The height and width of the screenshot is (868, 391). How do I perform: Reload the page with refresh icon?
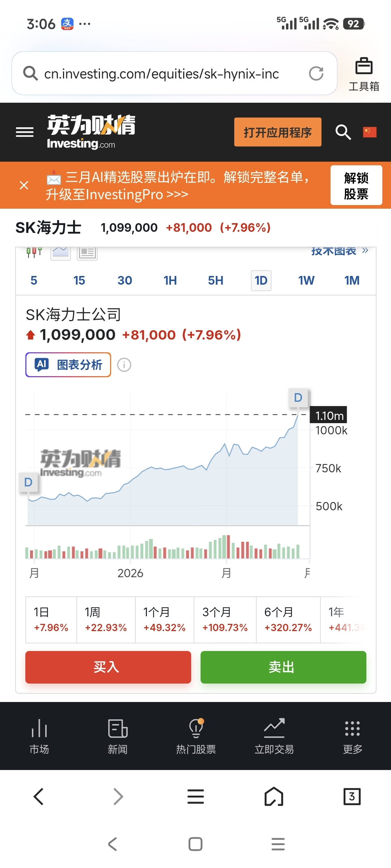(316, 73)
